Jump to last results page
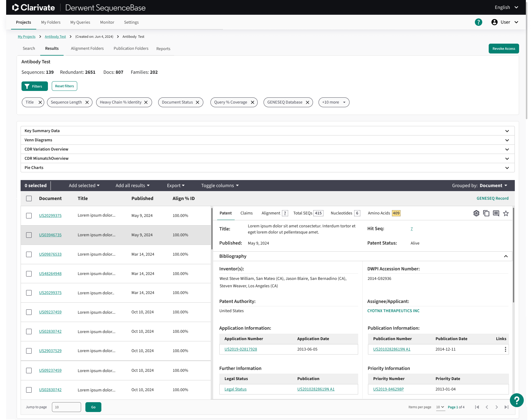This screenshot has width=532, height=420. click(507, 407)
